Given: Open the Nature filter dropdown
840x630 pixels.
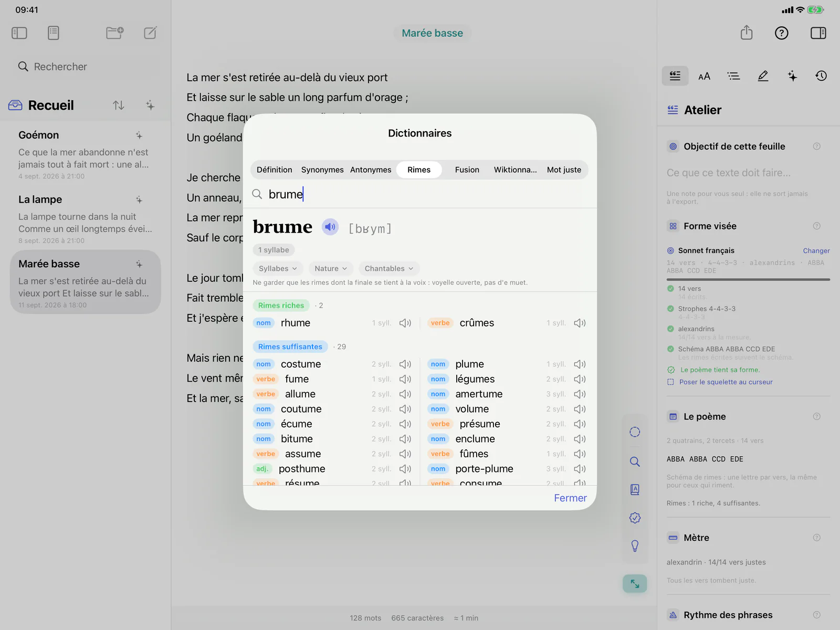Looking at the screenshot, I should pyautogui.click(x=331, y=268).
